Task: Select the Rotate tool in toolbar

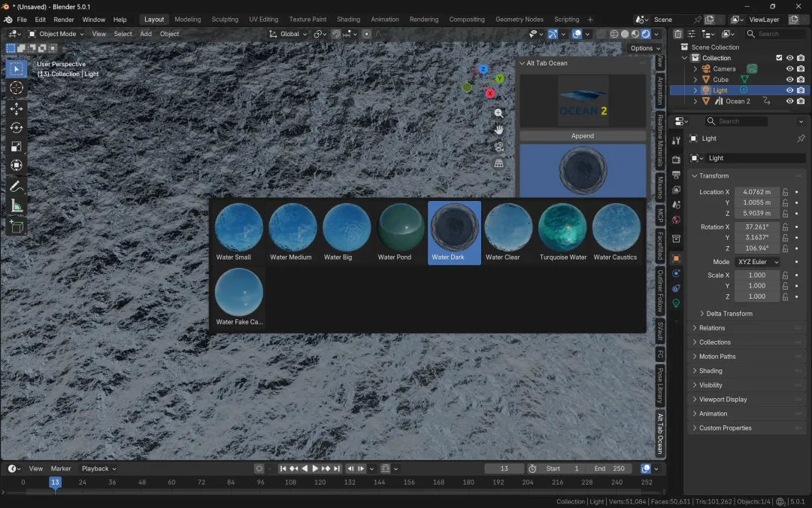Action: pyautogui.click(x=16, y=128)
